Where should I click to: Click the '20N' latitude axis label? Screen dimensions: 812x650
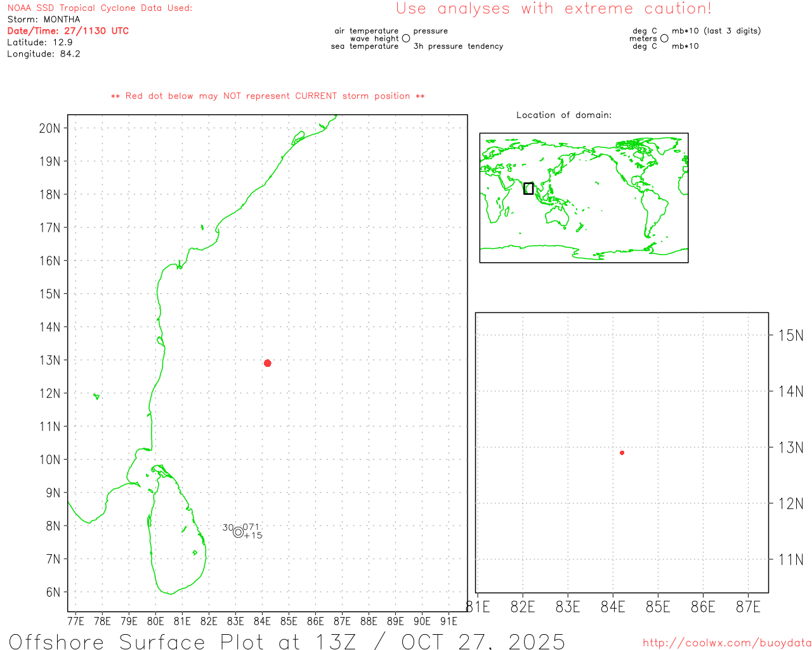tap(49, 128)
